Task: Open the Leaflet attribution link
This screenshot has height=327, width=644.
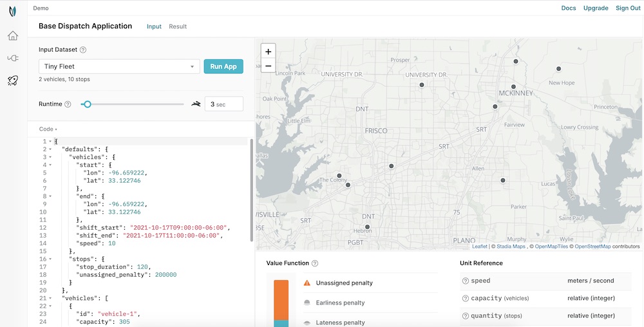Action: [480, 247]
